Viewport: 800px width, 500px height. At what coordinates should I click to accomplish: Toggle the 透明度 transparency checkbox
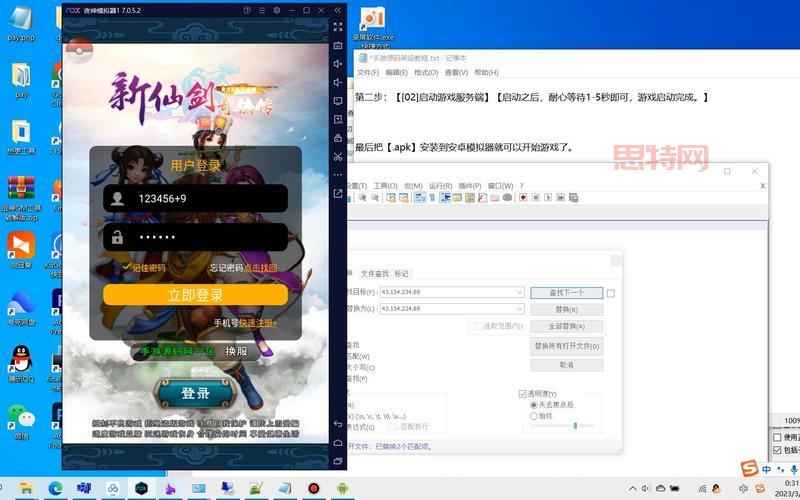point(523,393)
